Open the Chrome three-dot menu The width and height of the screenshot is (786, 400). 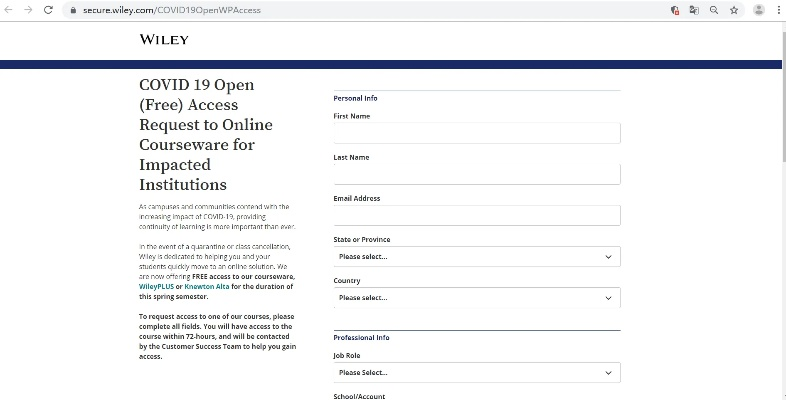click(778, 10)
